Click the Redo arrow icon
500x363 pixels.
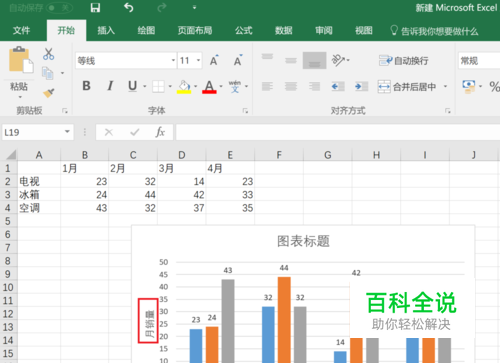pyautogui.click(x=162, y=7)
